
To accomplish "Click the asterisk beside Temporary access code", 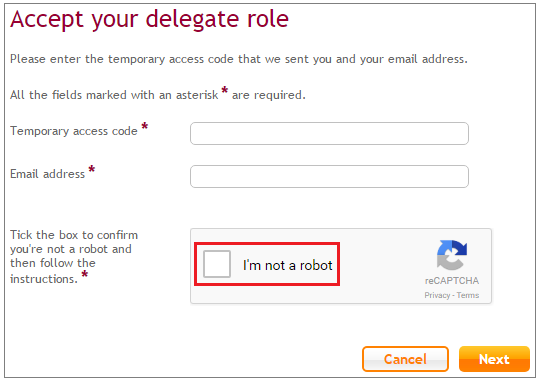I will [145, 126].
